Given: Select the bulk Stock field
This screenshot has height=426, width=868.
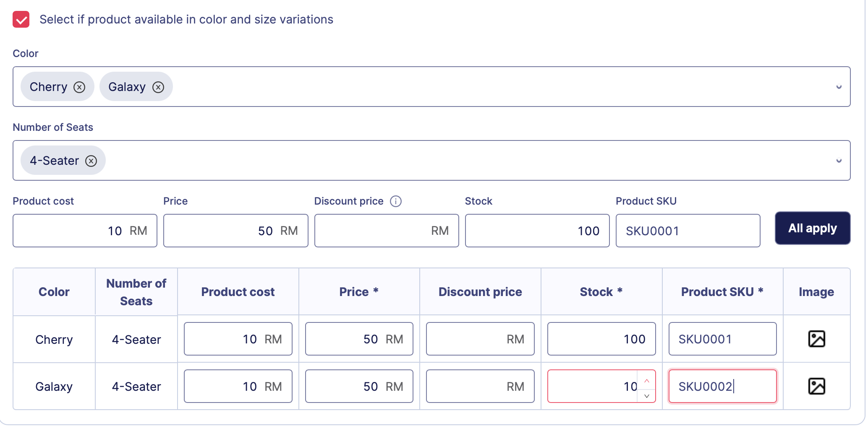Looking at the screenshot, I should pos(537,231).
